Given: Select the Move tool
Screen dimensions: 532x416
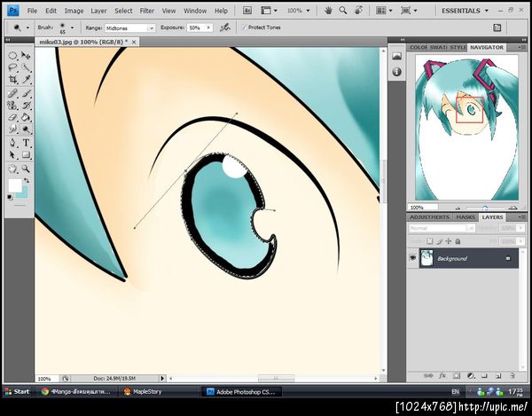Looking at the screenshot, I should (x=26, y=56).
